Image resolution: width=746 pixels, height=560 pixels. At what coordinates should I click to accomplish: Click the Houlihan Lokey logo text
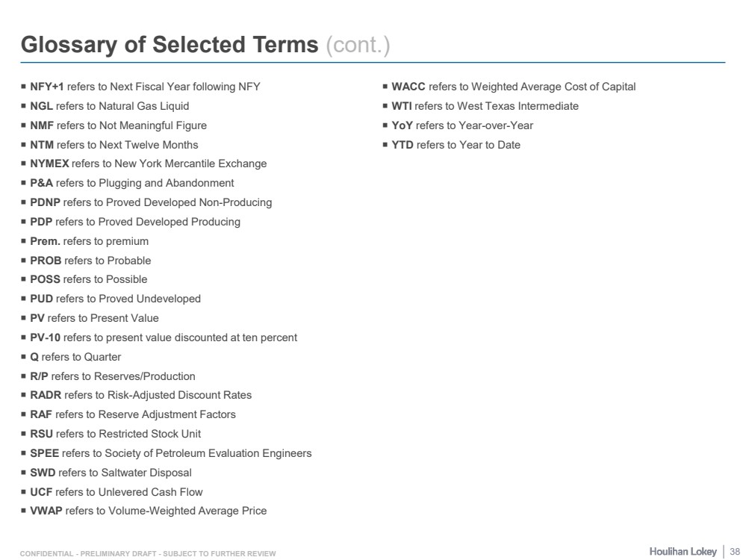pyautogui.click(x=682, y=552)
